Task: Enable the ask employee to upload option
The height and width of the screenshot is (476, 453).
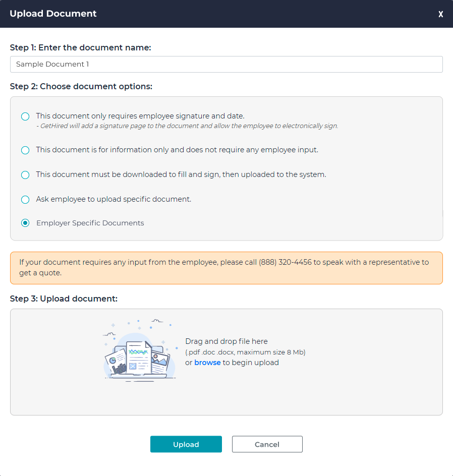Action: (25, 199)
